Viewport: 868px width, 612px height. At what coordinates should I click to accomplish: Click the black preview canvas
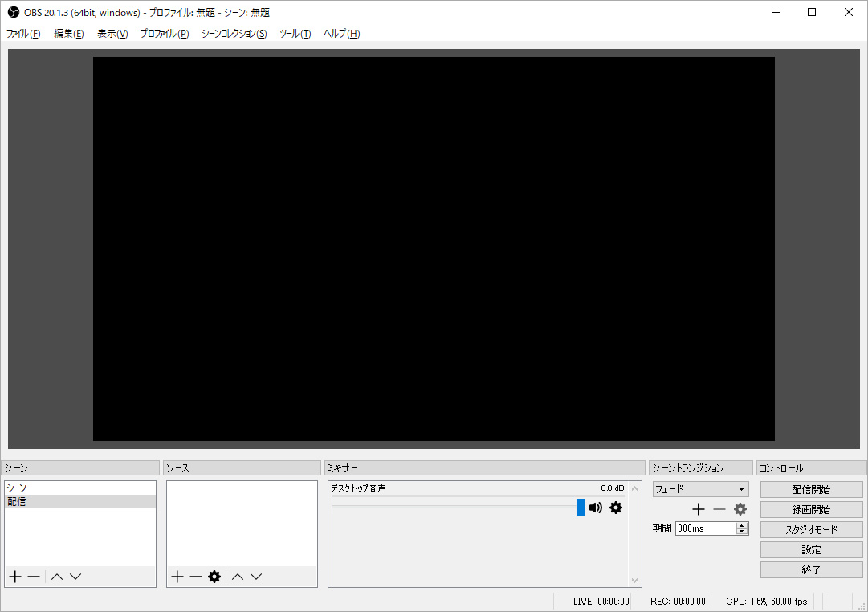coord(434,249)
